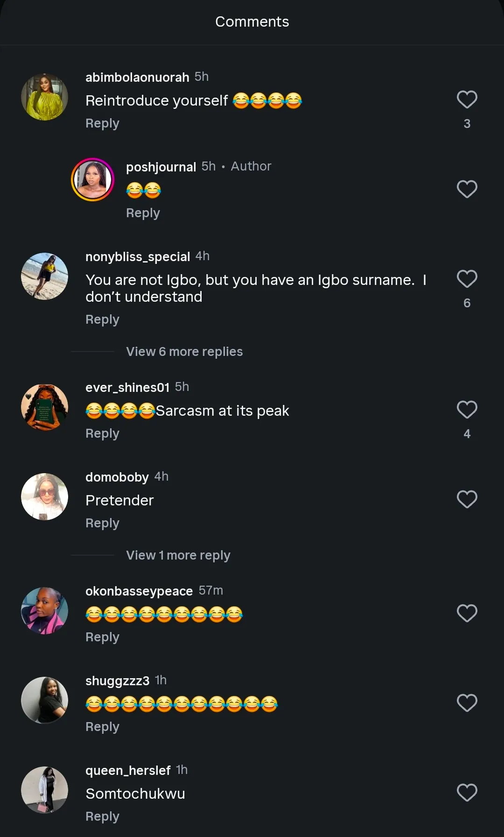This screenshot has width=504, height=837.
Task: Like nonybliss_special's Igbo surname comment
Action: (x=467, y=279)
